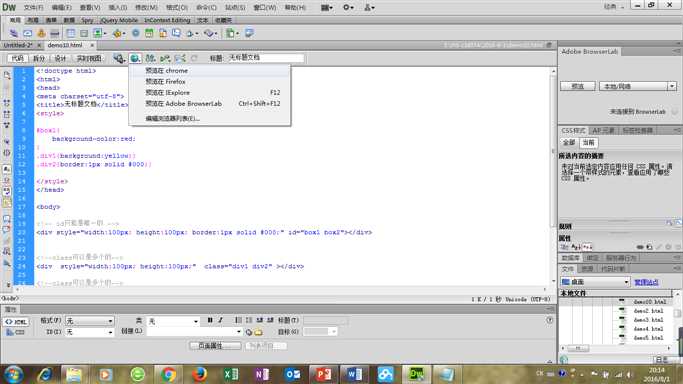Switch CSS panel to Current mode
The width and height of the screenshot is (683, 384).
coord(588,143)
